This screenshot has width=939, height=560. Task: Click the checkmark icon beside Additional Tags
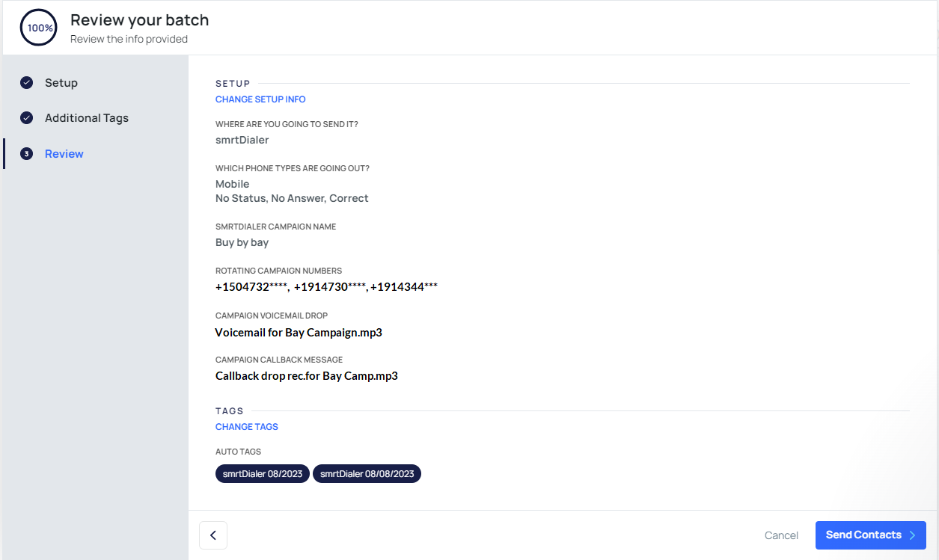26,118
